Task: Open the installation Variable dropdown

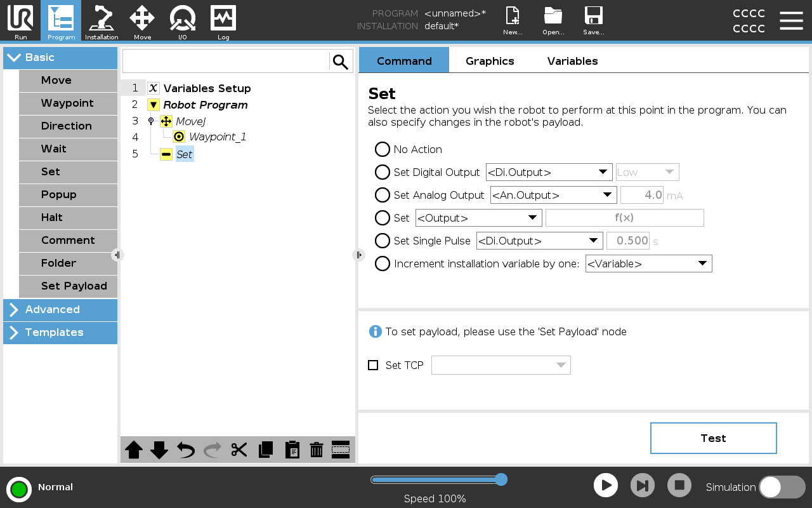Action: point(648,264)
